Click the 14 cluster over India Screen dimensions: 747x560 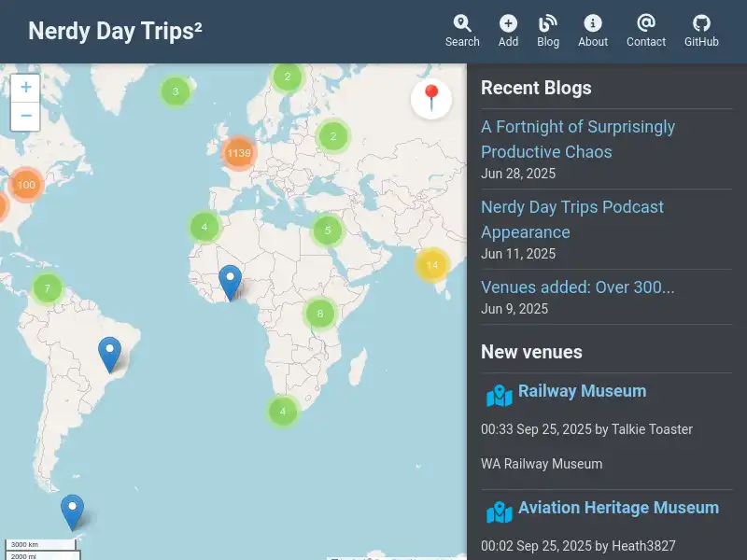pos(431,265)
